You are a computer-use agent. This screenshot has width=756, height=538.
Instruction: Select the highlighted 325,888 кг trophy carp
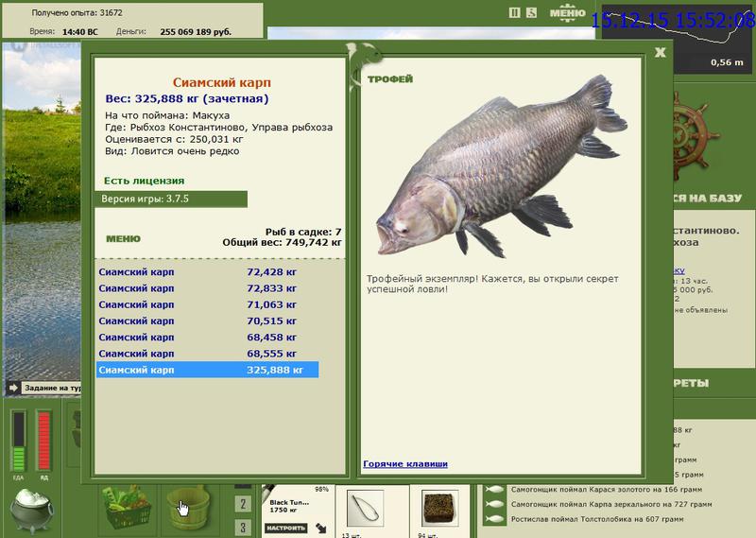[207, 370]
